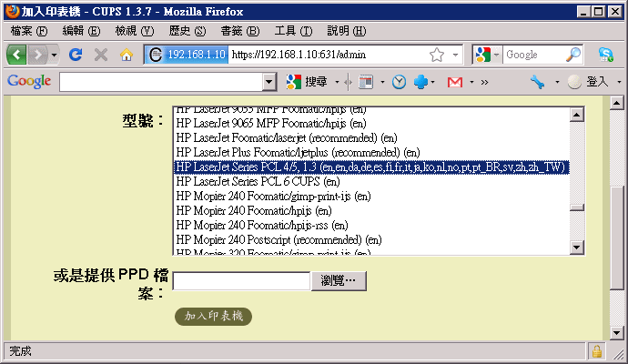Open the Gmail icon dropdown arrow

(x=471, y=82)
